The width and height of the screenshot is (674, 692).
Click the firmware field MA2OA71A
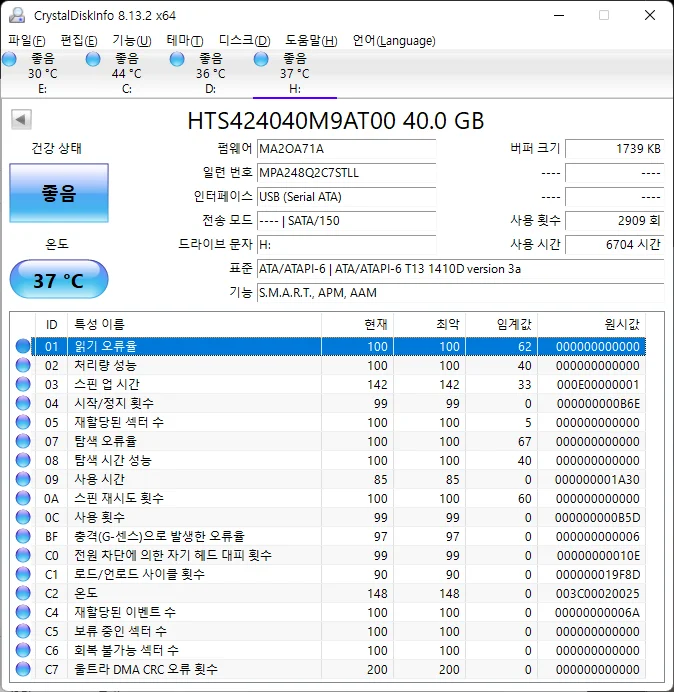click(x=346, y=149)
